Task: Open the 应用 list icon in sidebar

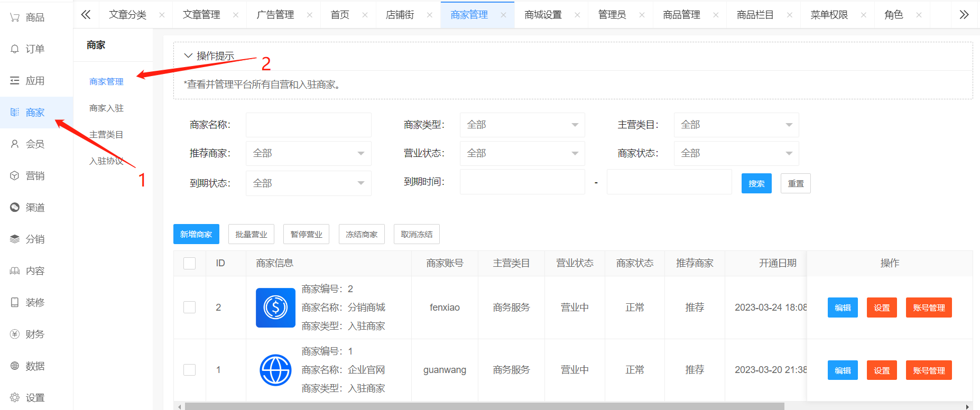Action: 15,81
